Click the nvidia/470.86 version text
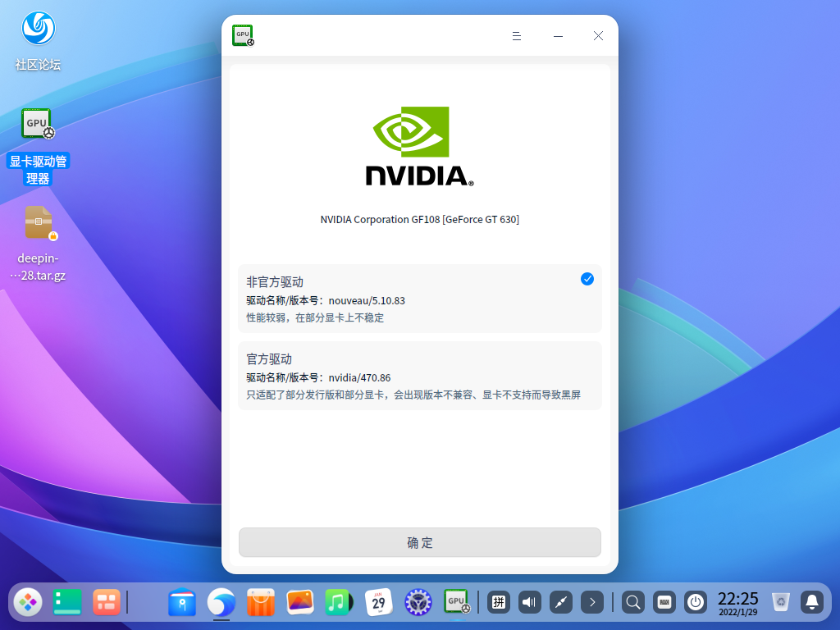The height and width of the screenshot is (630, 840). coord(359,377)
